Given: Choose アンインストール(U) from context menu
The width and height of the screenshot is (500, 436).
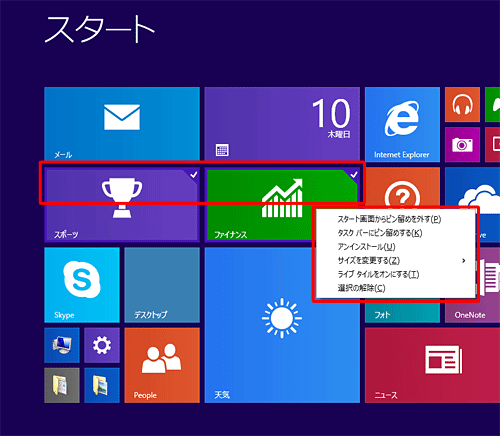Looking at the screenshot, I should 396,247.
